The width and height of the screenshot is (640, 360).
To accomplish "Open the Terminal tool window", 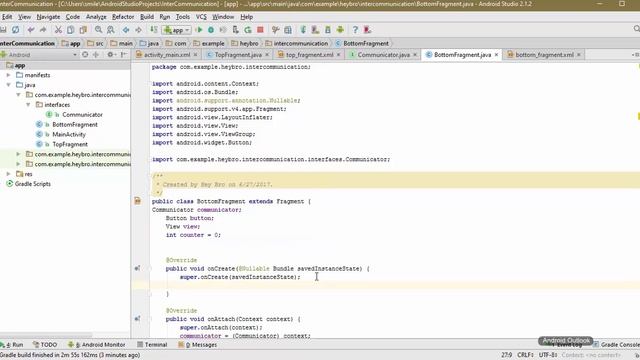I will click(152, 345).
